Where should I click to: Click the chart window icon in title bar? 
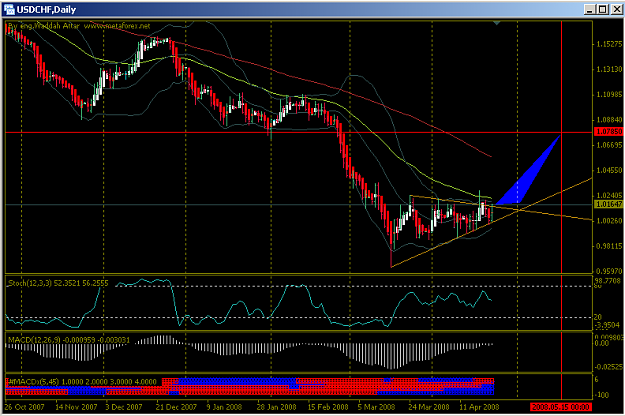coord(9,9)
